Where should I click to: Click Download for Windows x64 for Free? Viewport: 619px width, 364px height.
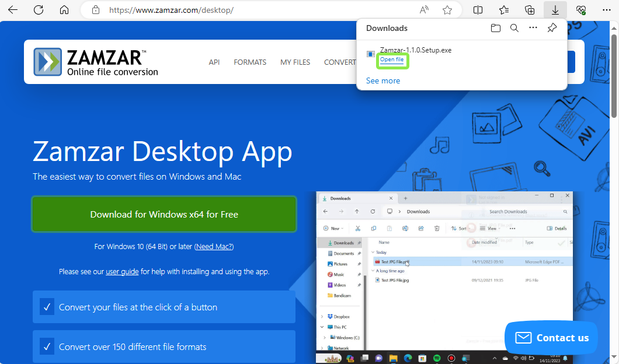pos(164,215)
